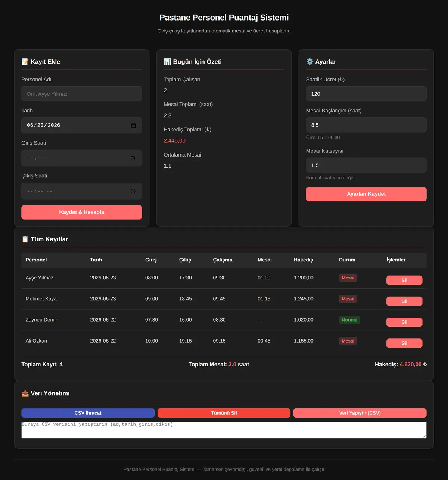Click the 2.445,00 Hakediş Toplamı value
The image size is (448, 480).
tap(174, 141)
